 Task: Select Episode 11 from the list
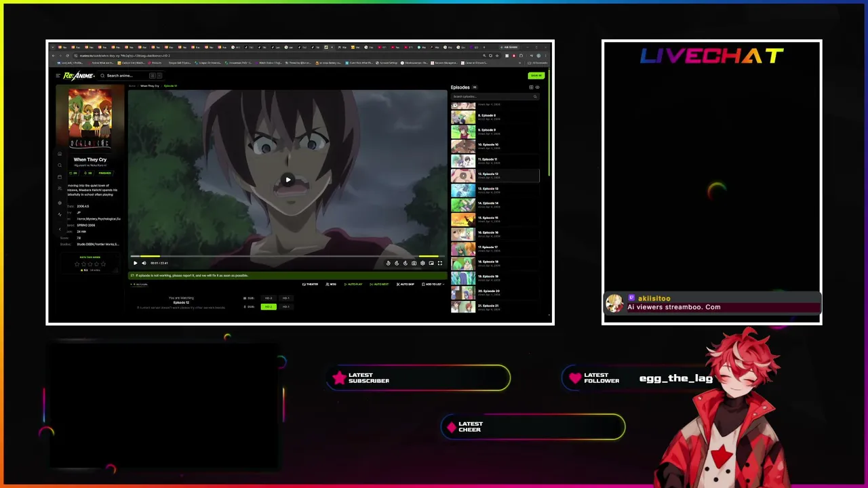pos(495,161)
